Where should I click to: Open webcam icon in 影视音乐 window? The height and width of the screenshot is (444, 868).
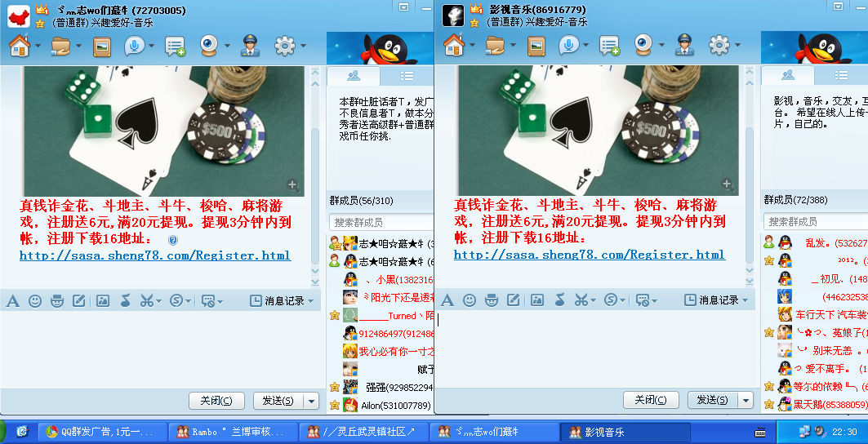(x=643, y=46)
